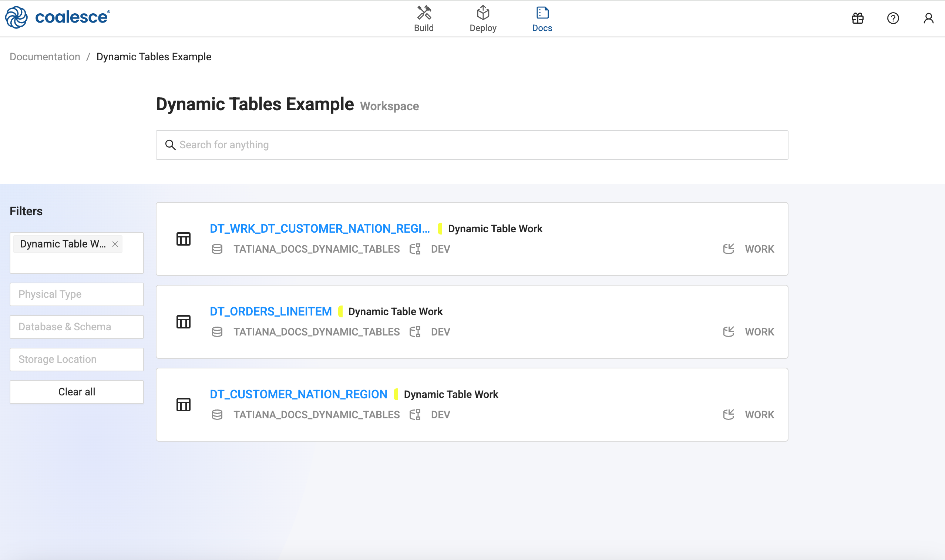
Task: Click TATIANA_DOCS_DYNAMIC_TABLES in DT_ORDERS_LINEITEM card
Action: [x=316, y=332]
